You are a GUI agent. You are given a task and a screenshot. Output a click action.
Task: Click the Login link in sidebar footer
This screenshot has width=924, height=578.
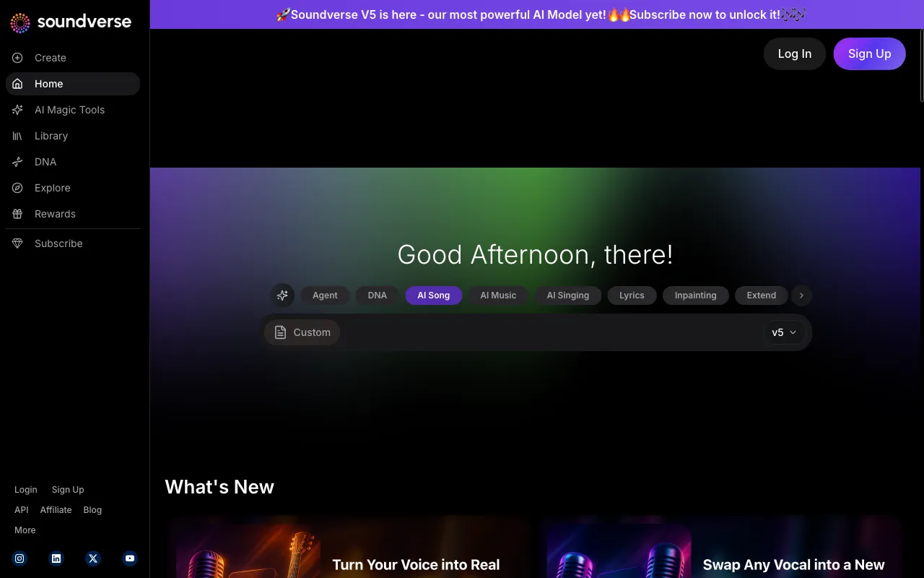coord(26,490)
